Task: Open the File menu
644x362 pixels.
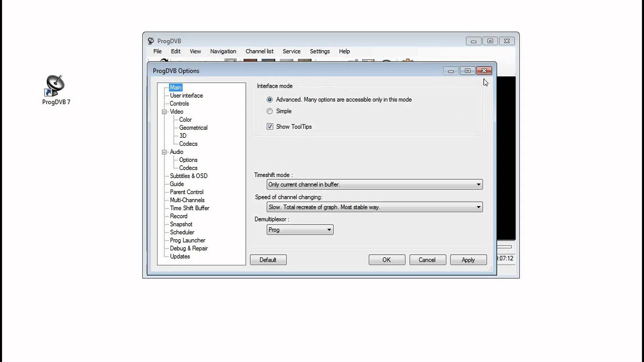Action: 157,51
